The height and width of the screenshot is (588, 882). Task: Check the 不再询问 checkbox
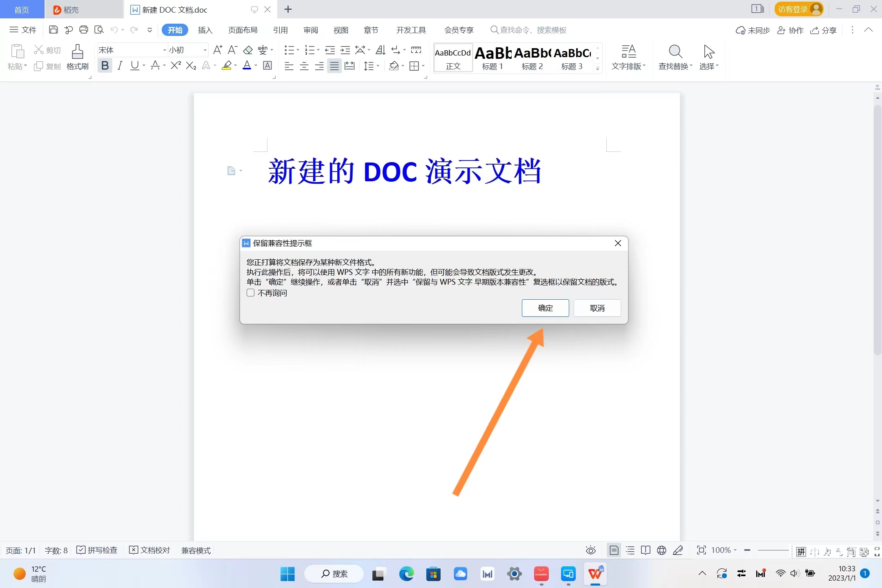[251, 293]
